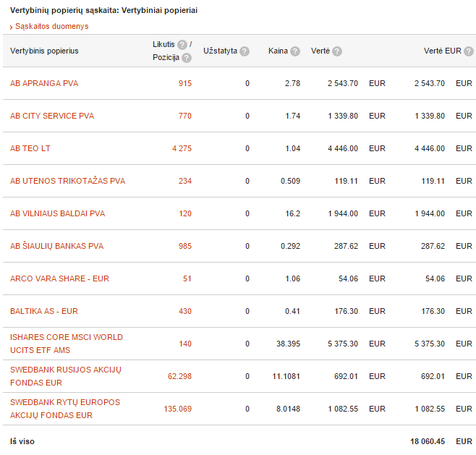Click the help icon next to Likutis
This screenshot has width=476, height=455.
[182, 45]
